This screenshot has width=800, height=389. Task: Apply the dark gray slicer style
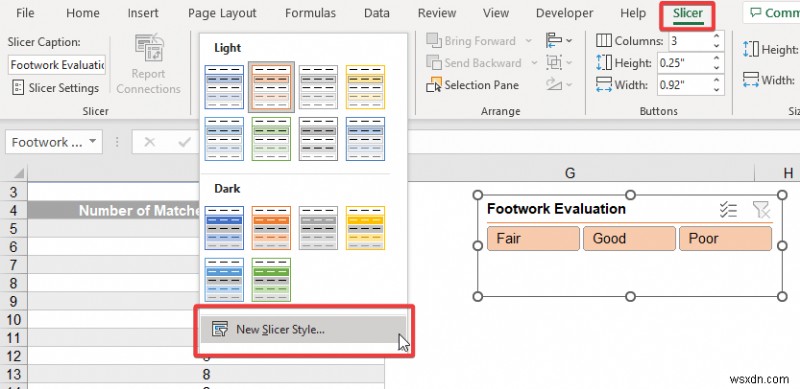(x=318, y=228)
